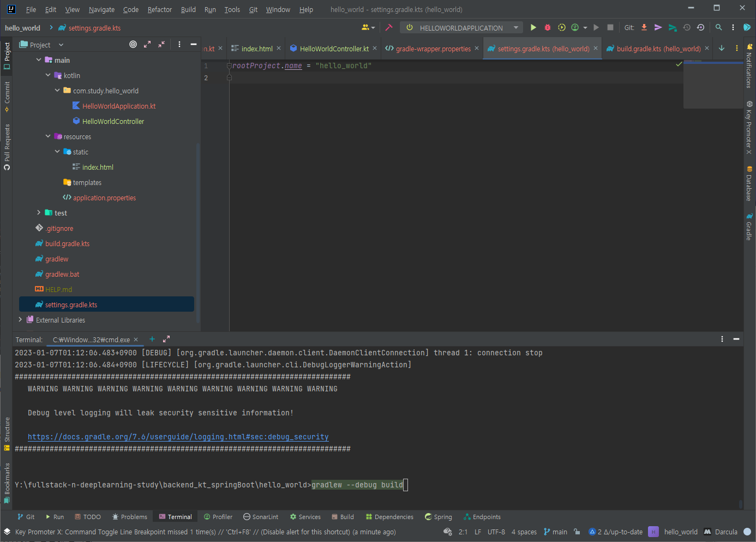Toggle Structure tool window
Viewport: 756px width, 542px height.
[7, 434]
